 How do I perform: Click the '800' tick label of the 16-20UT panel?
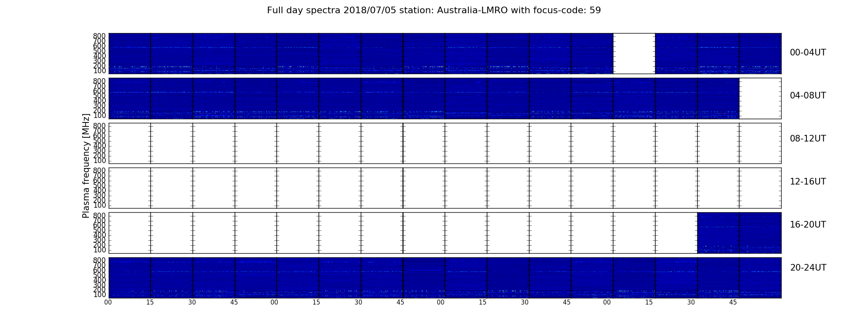click(100, 216)
